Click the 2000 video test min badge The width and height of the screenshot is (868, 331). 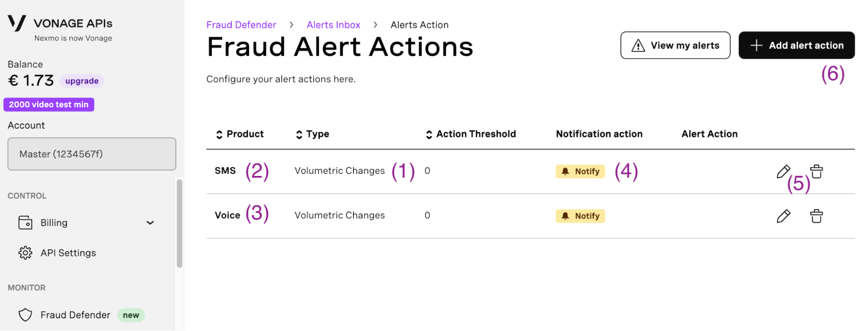tap(49, 104)
